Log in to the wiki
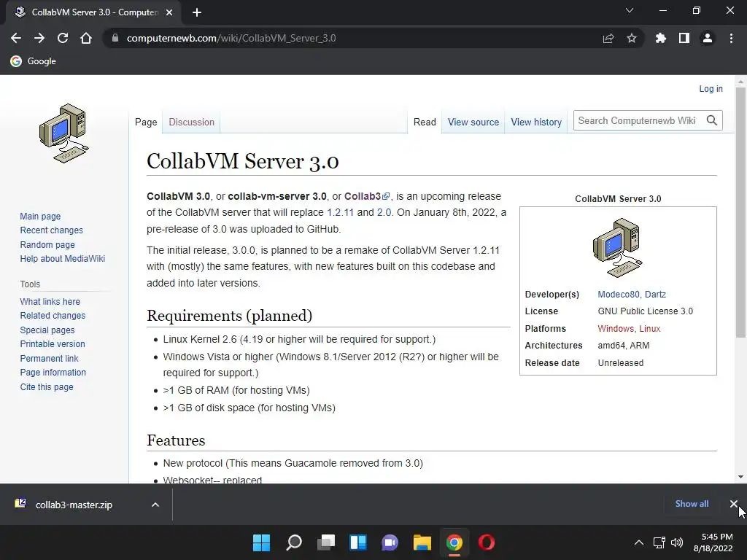Screen dimensions: 747x560 711,88
